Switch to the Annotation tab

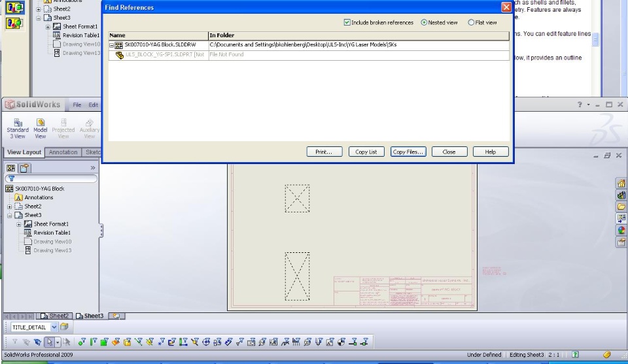63,152
